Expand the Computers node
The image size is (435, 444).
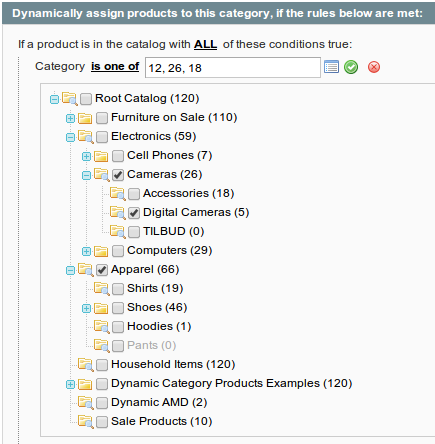[86, 251]
